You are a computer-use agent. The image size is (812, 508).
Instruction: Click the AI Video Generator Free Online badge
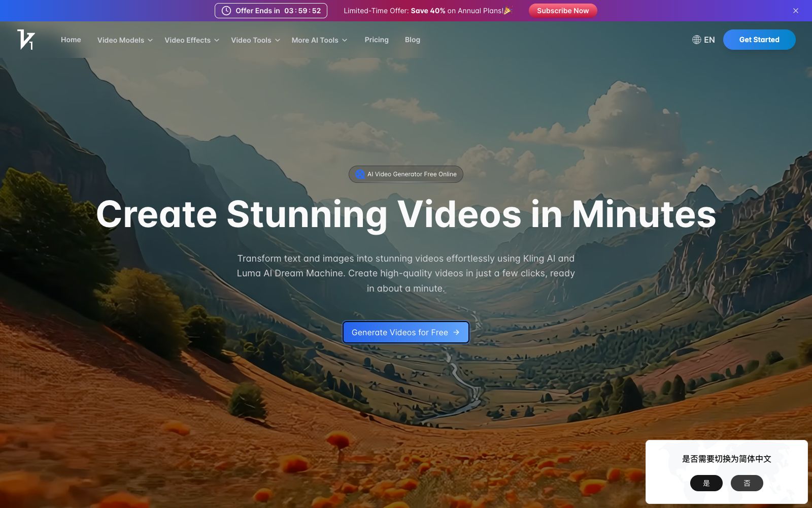[x=406, y=174]
